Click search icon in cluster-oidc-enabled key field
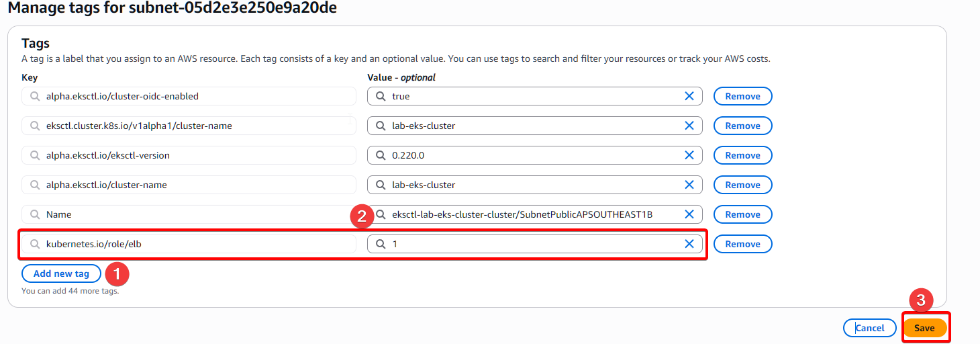 click(35, 96)
